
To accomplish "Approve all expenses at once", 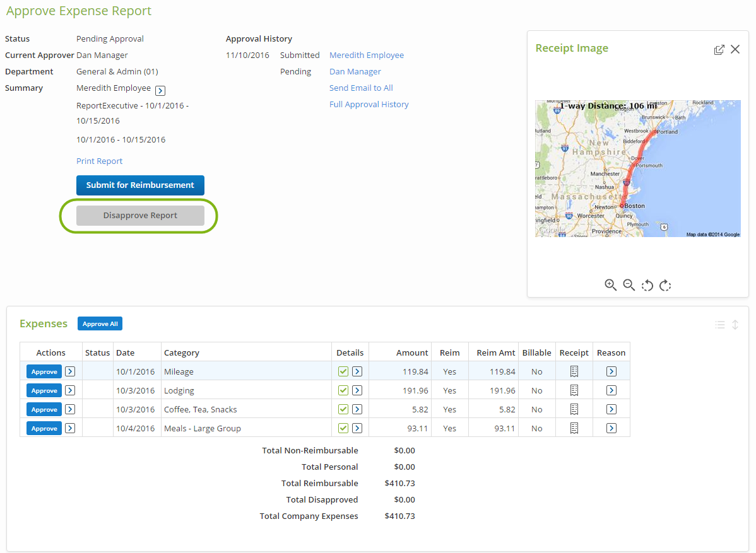I will pos(100,323).
